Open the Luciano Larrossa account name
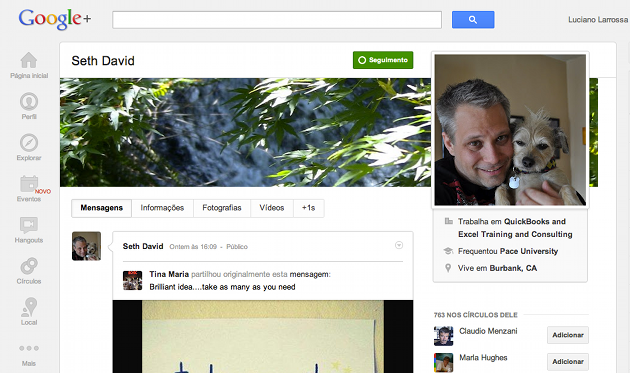 pos(598,20)
